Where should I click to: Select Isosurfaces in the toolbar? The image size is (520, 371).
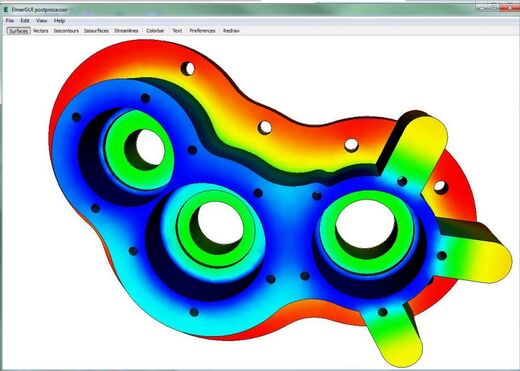click(x=96, y=31)
